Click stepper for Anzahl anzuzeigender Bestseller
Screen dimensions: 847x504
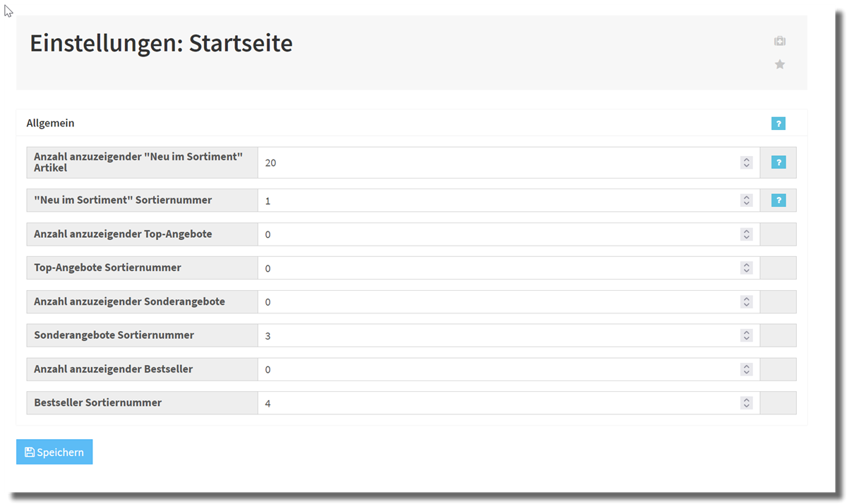pyautogui.click(x=746, y=369)
